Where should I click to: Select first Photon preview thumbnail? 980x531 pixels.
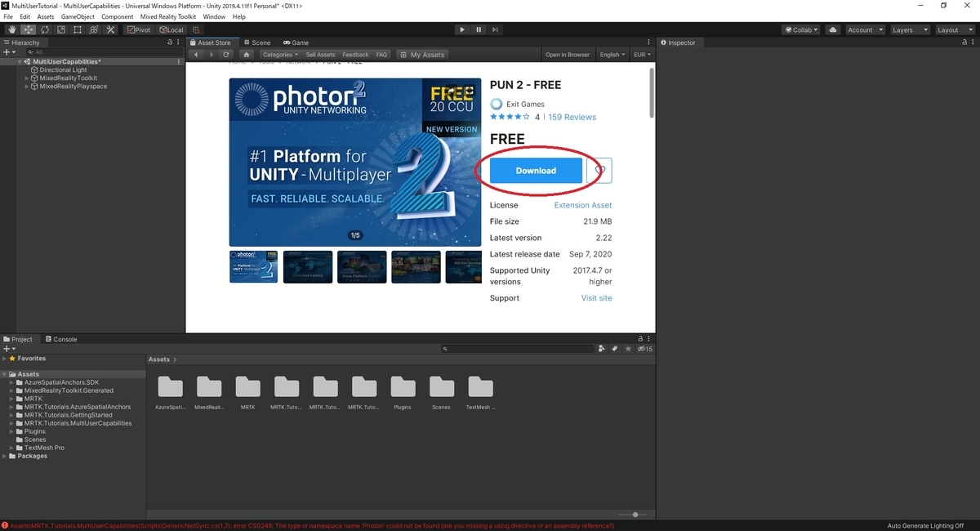tap(254, 266)
